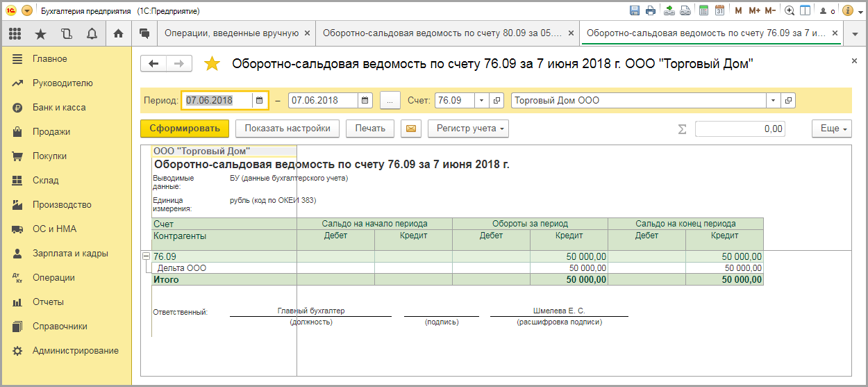Open the Отчеты section
This screenshot has height=387, width=868.
(65, 302)
